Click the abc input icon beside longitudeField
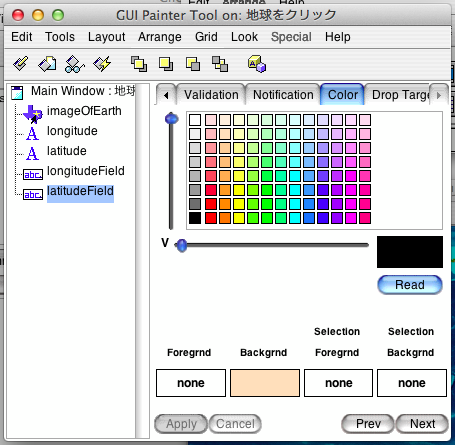Image resolution: width=455 pixels, height=445 pixels. [33, 174]
